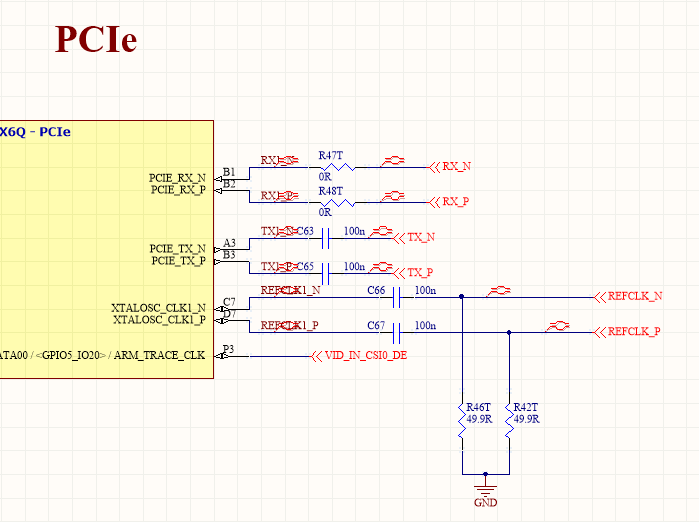Select resistor R46T 49.9R symbol
This screenshot has height=522, width=699.
[462, 420]
